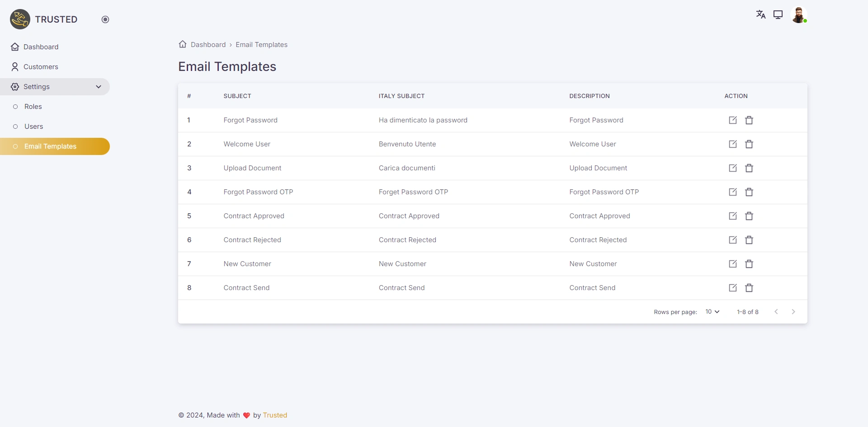Screen dimensions: 868x427
Task: Toggle the sidebar pin radio button
Action: (x=105, y=19)
